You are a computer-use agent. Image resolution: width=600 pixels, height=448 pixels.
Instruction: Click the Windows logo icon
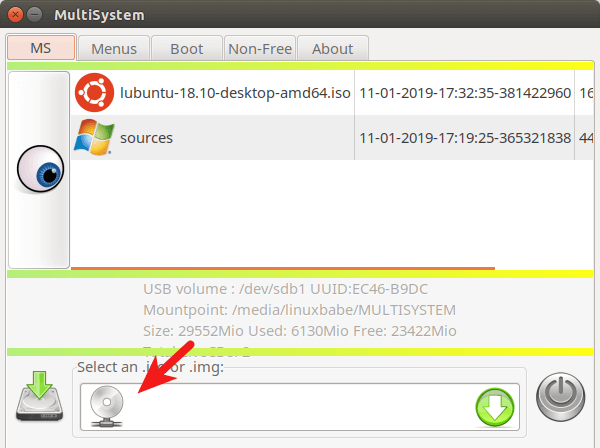[93, 137]
